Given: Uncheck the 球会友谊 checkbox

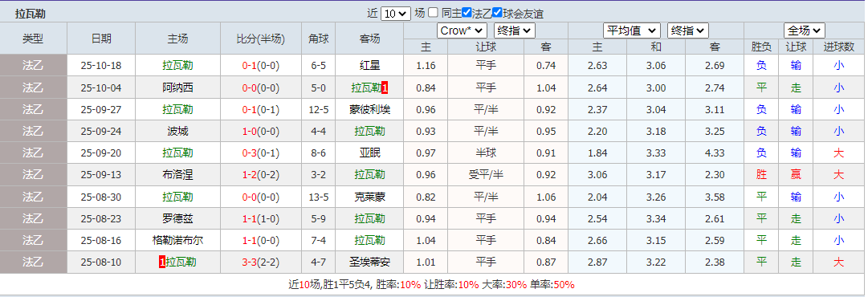Looking at the screenshot, I should pyautogui.click(x=497, y=12).
